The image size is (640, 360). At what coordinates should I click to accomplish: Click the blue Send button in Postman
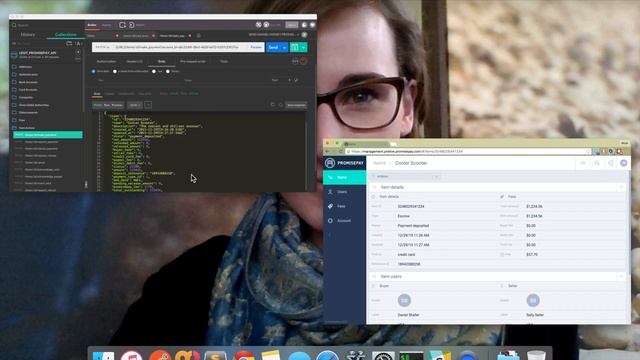[x=273, y=47]
